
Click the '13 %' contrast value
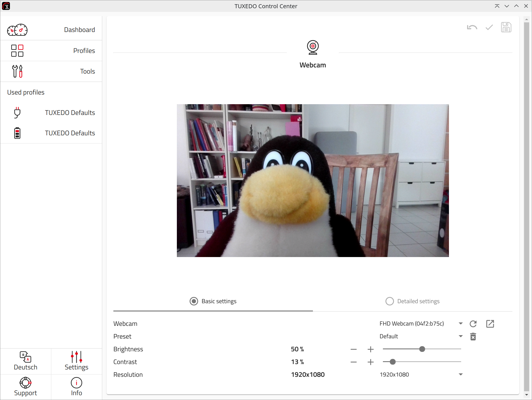point(297,362)
